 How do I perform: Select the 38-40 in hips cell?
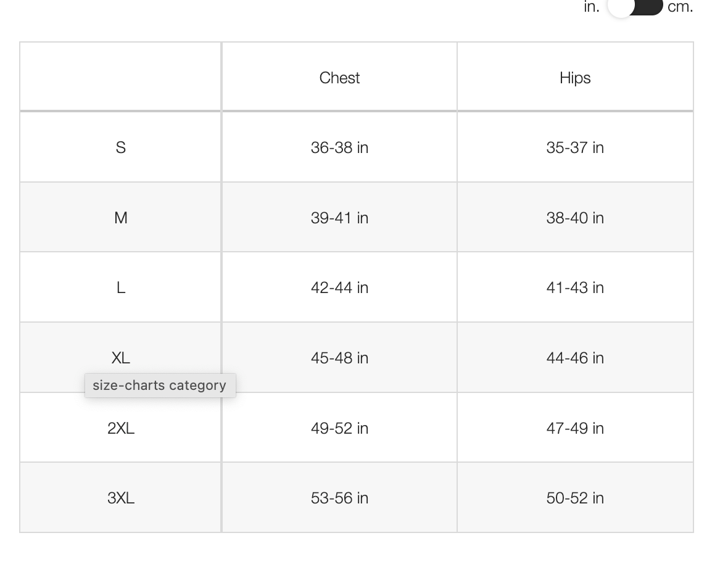pyautogui.click(x=575, y=218)
